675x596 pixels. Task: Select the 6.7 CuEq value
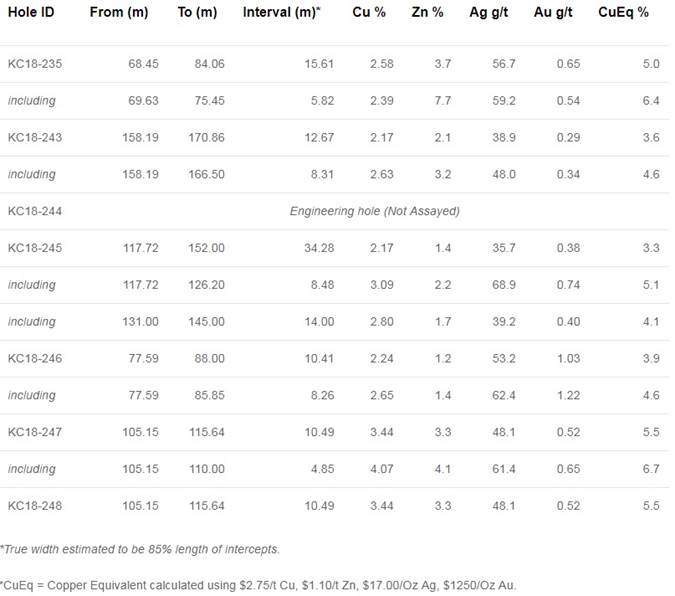[651, 469]
